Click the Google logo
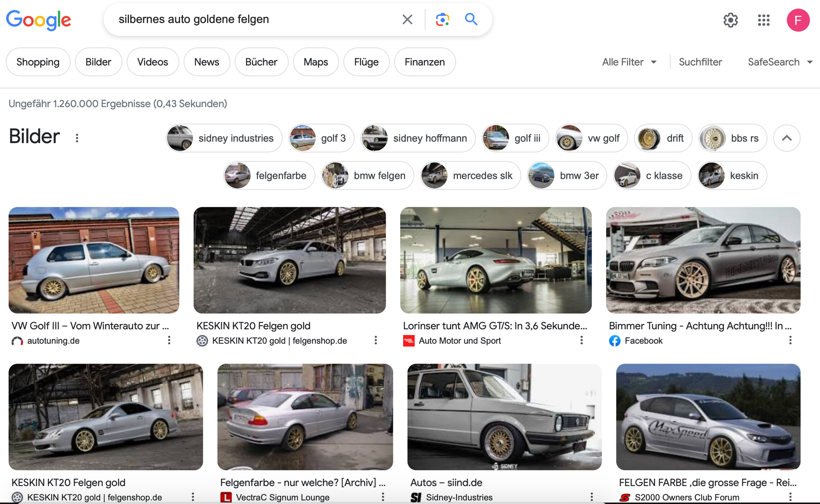The image size is (820, 504). tap(38, 20)
